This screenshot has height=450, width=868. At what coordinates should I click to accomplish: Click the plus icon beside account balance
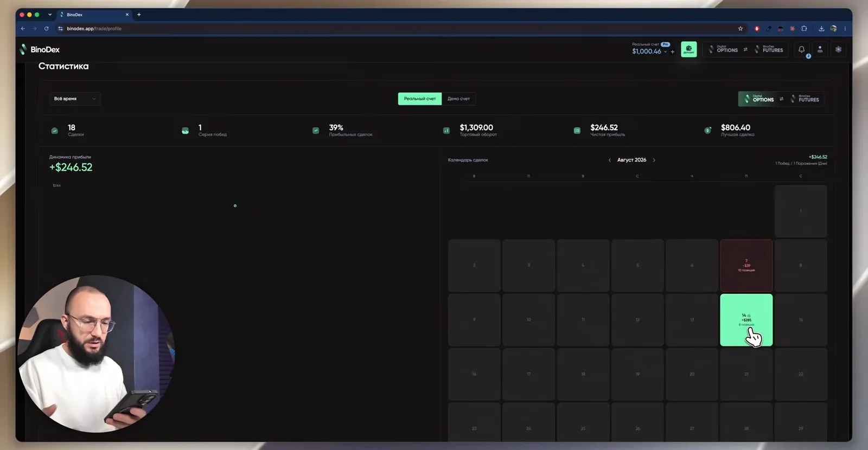pyautogui.click(x=673, y=52)
